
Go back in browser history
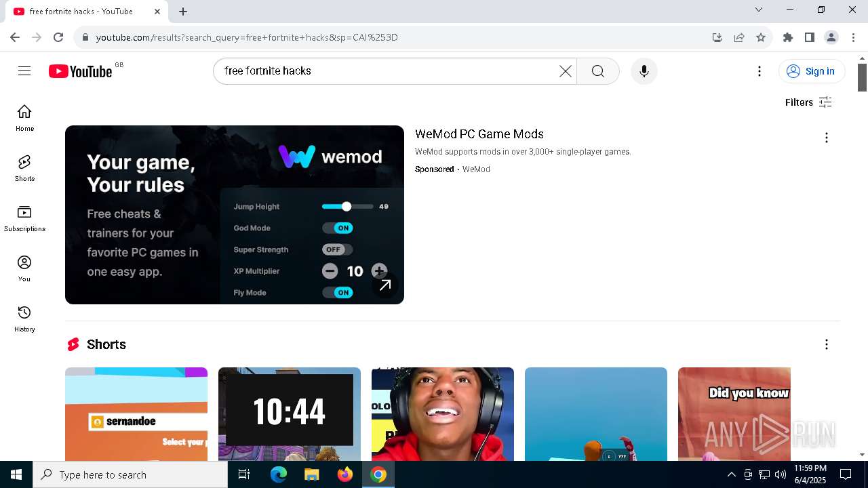point(15,37)
